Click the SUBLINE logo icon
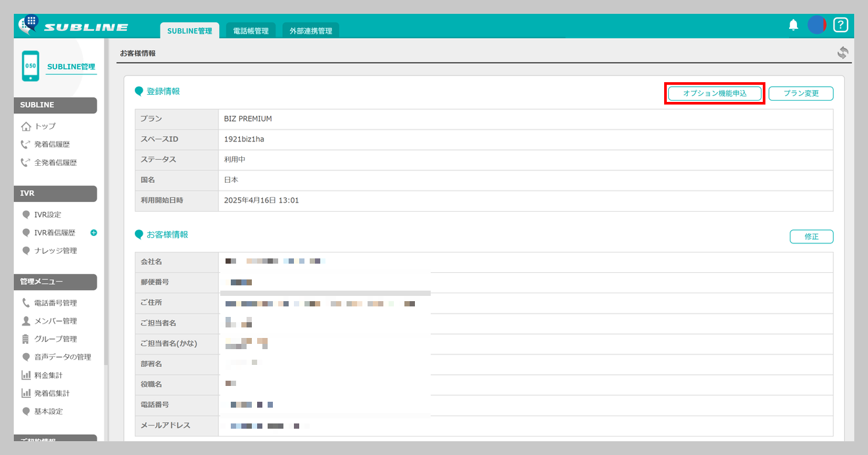868x455 pixels. point(28,25)
